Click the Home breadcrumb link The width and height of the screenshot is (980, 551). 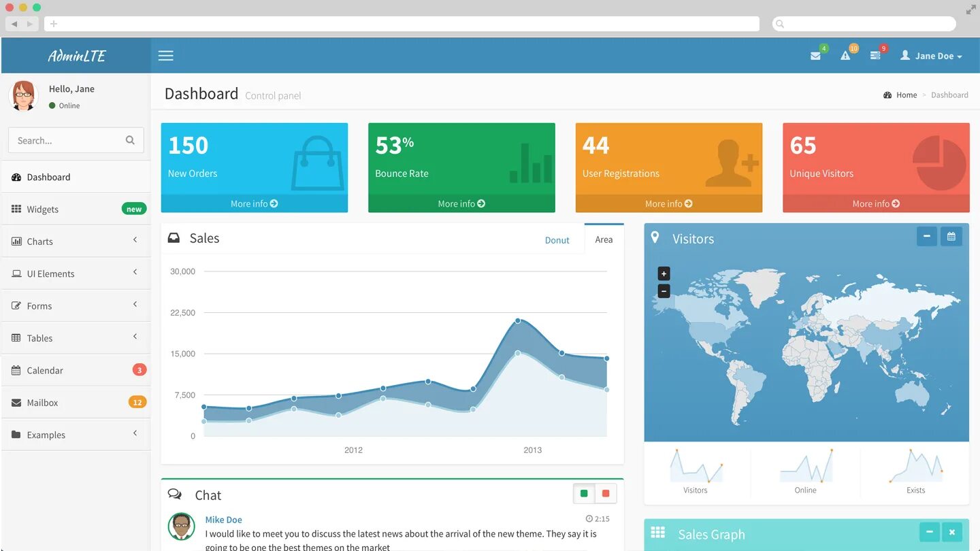tap(900, 95)
